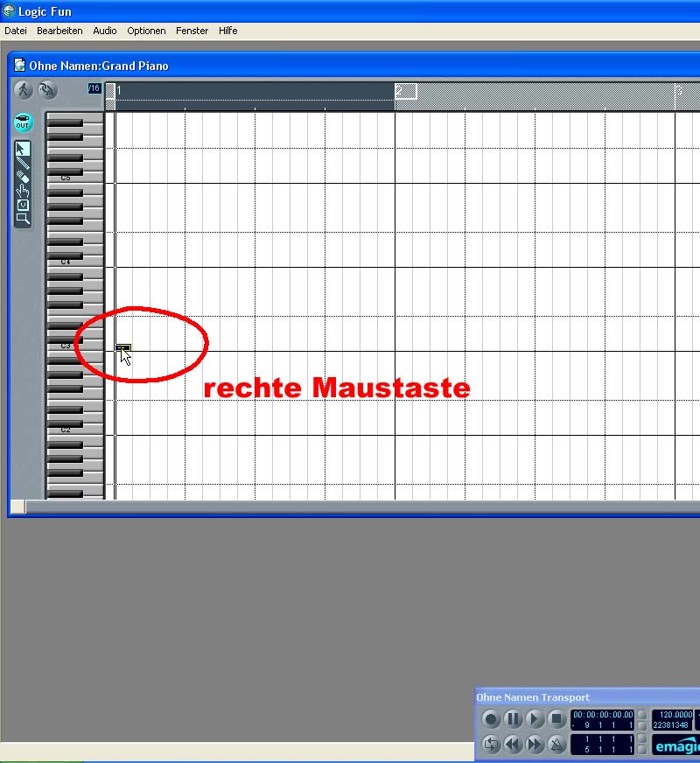This screenshot has width=700, height=763.
Task: Select the magnifying glass zoom tool
Action: 23,219
